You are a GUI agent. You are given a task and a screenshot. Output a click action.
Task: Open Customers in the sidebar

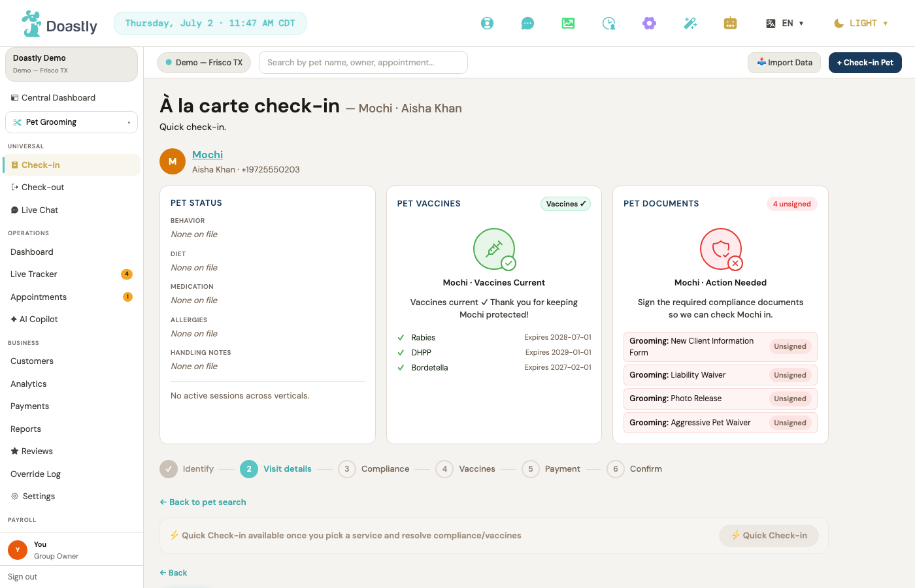point(71,361)
